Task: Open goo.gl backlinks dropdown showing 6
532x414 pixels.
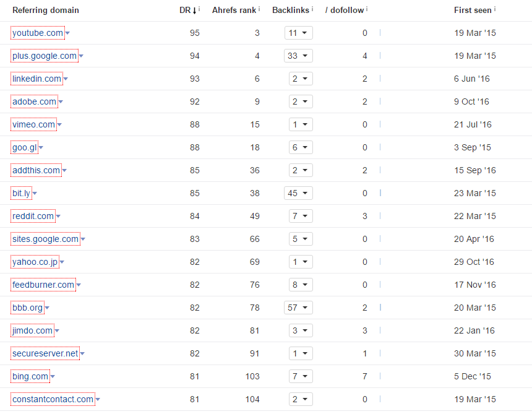Action: 301,147
